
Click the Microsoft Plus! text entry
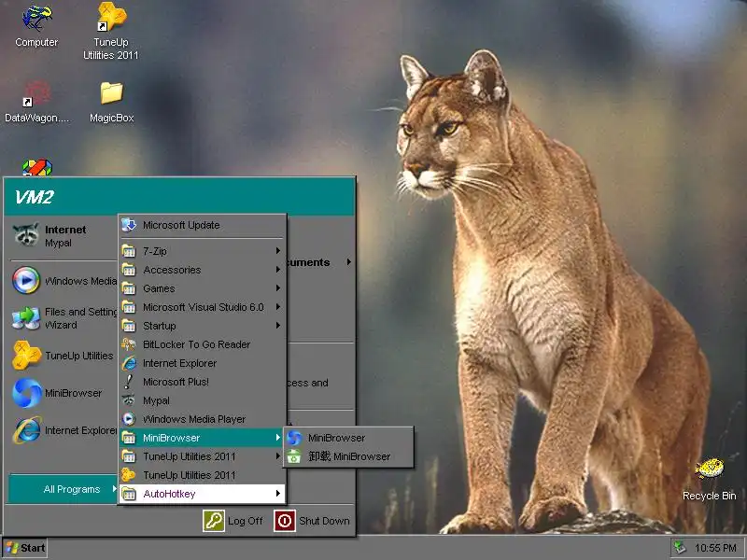click(176, 382)
